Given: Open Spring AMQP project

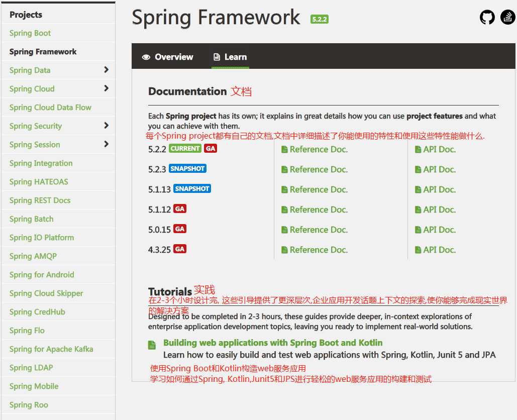Looking at the screenshot, I should [33, 256].
